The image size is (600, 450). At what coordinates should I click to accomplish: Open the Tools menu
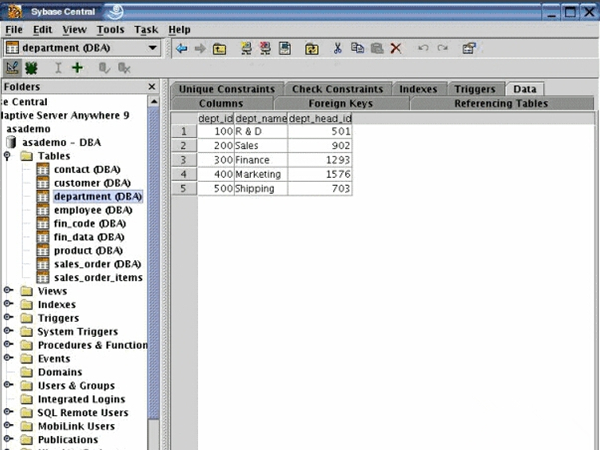coord(110,30)
